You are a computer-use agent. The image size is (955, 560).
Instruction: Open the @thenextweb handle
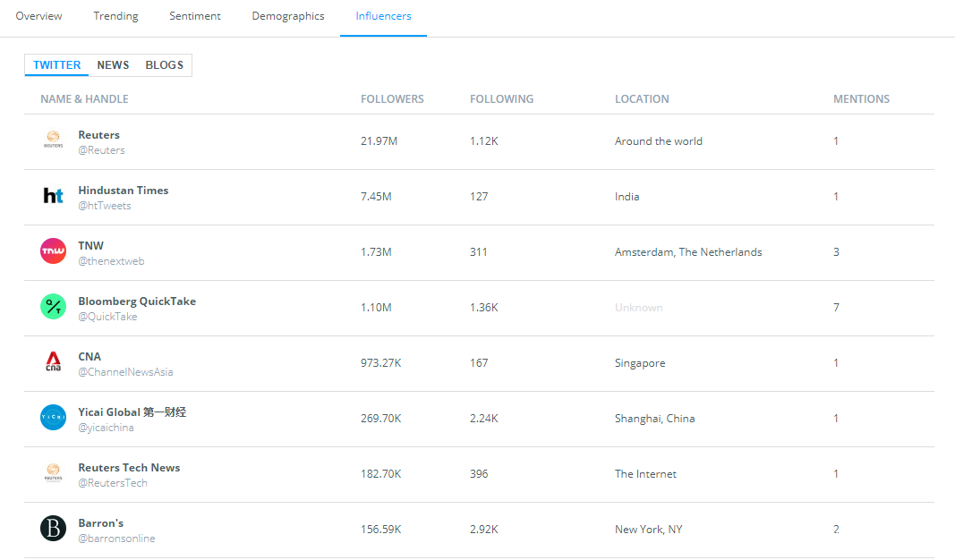[112, 261]
